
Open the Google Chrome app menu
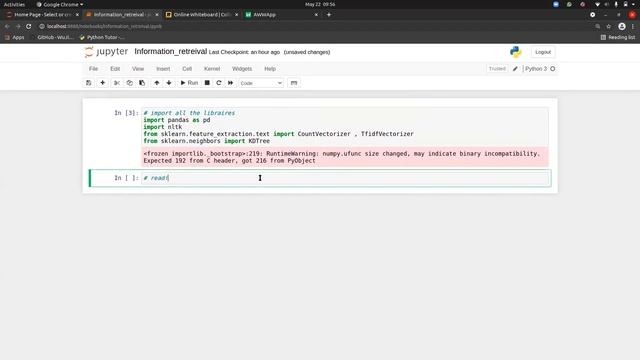click(60, 4)
